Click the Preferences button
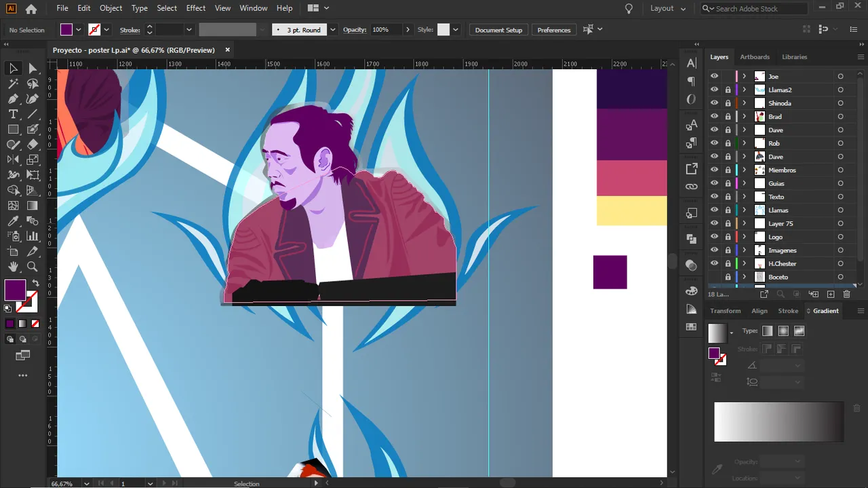 554,30
